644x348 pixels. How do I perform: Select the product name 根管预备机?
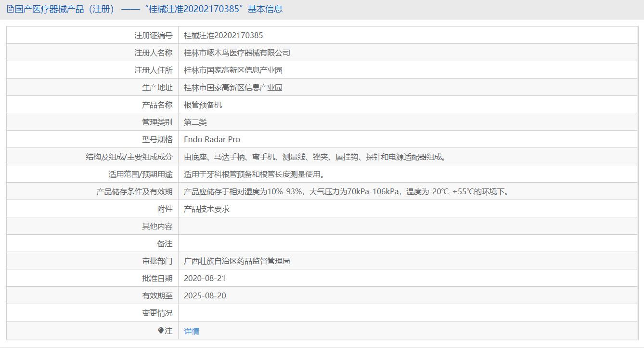[203, 105]
